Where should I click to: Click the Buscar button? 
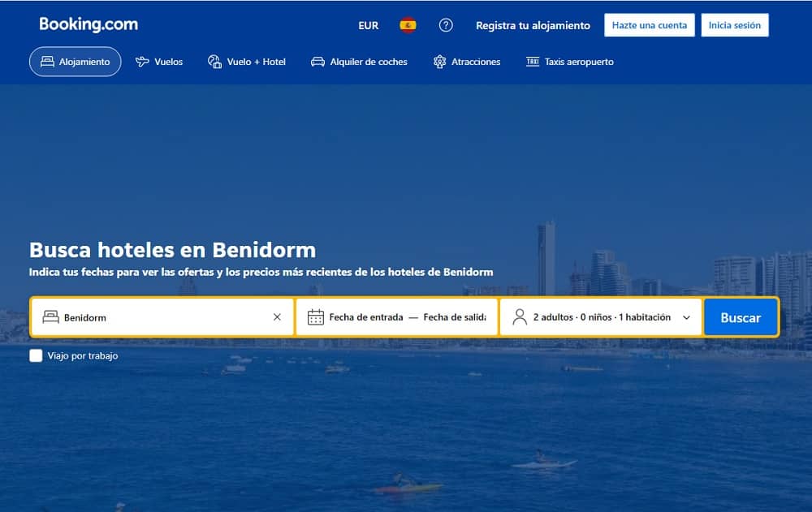pyautogui.click(x=741, y=317)
